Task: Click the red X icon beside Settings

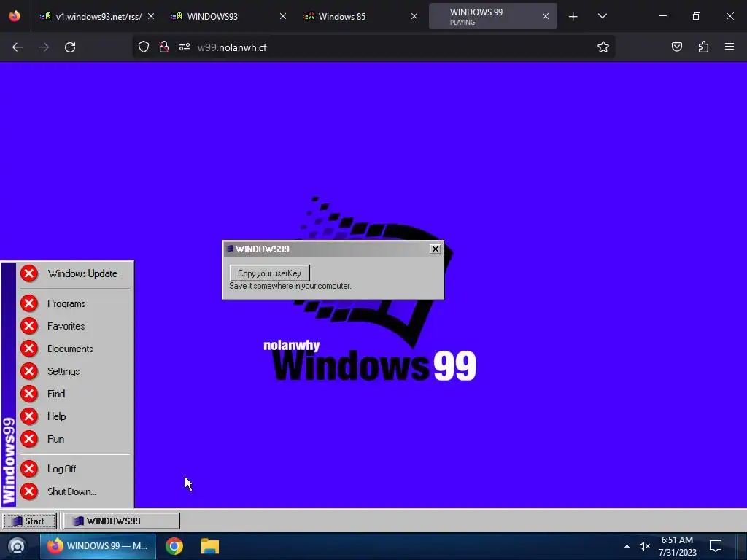Action: pyautogui.click(x=29, y=371)
